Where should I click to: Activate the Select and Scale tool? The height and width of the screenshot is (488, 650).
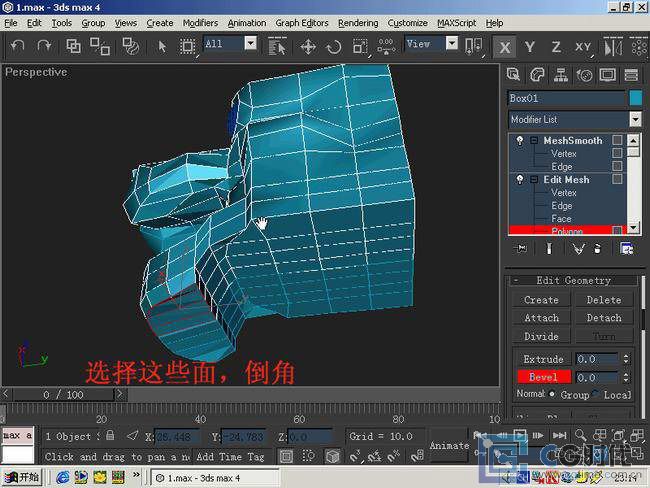(x=360, y=47)
